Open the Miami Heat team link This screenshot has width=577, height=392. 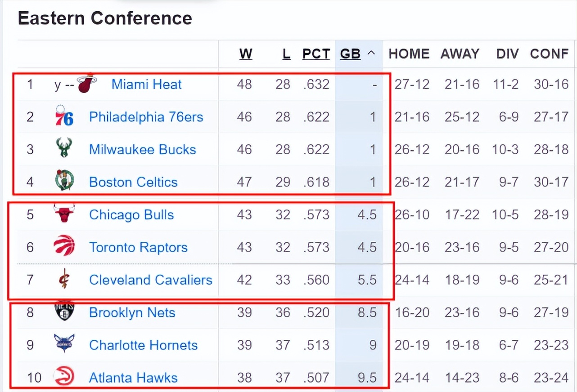pos(146,84)
